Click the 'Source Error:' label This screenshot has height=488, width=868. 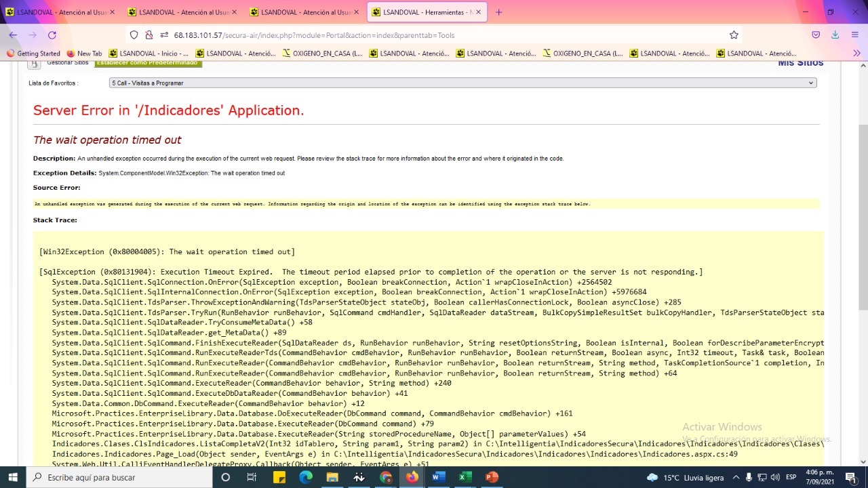(56, 188)
